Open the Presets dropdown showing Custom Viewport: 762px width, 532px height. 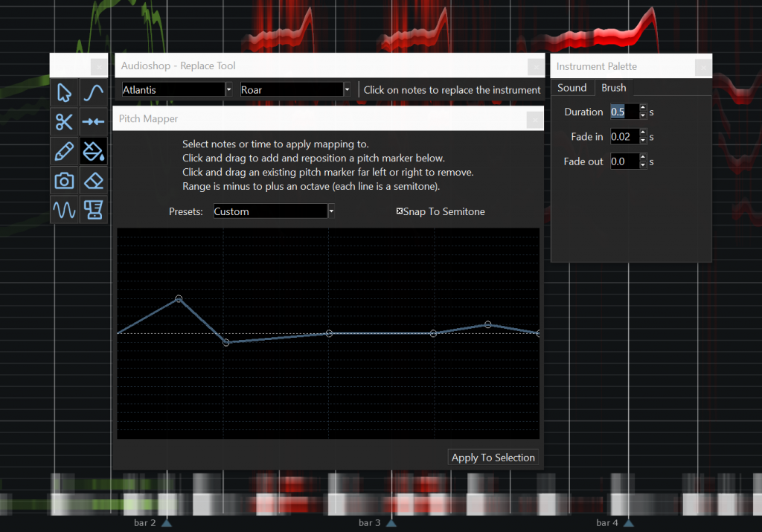273,211
